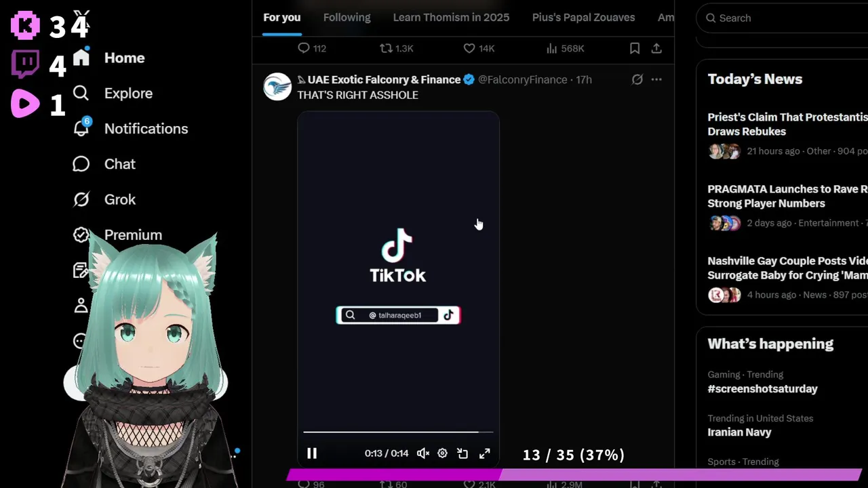The height and width of the screenshot is (488, 868).
Task: Switch to the Following tab
Action: pyautogui.click(x=347, y=18)
